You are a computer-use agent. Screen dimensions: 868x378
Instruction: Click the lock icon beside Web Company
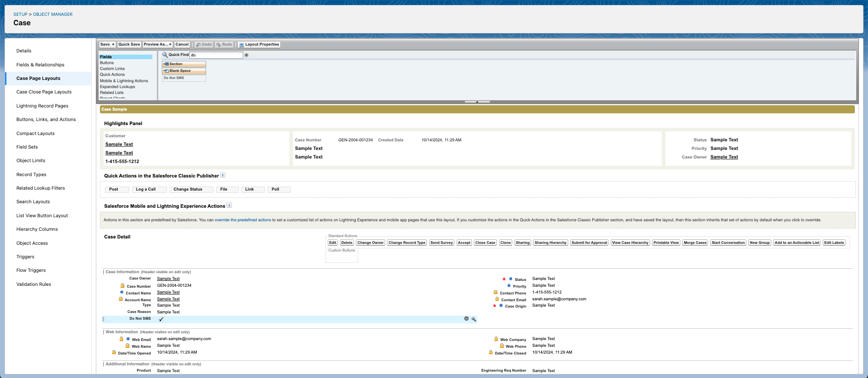pyautogui.click(x=496, y=339)
